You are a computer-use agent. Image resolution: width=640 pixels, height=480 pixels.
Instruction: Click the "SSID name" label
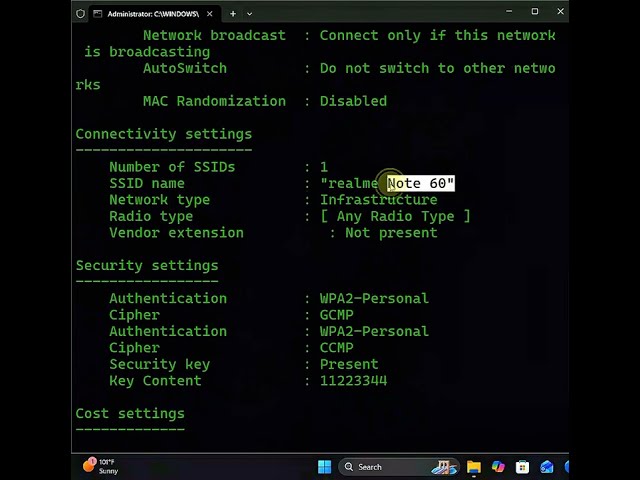pyautogui.click(x=147, y=183)
